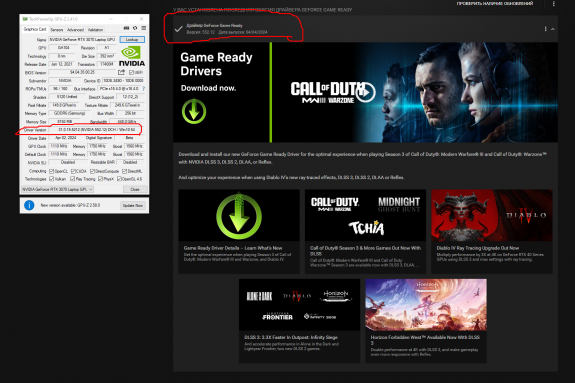Click the Driver Date value 'Apr 02, 2024'
The width and height of the screenshot is (575, 383).
66,138
